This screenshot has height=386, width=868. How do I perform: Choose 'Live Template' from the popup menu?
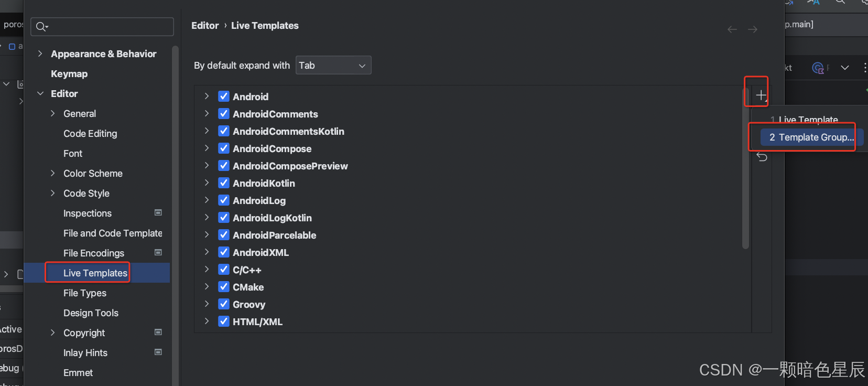(x=808, y=120)
